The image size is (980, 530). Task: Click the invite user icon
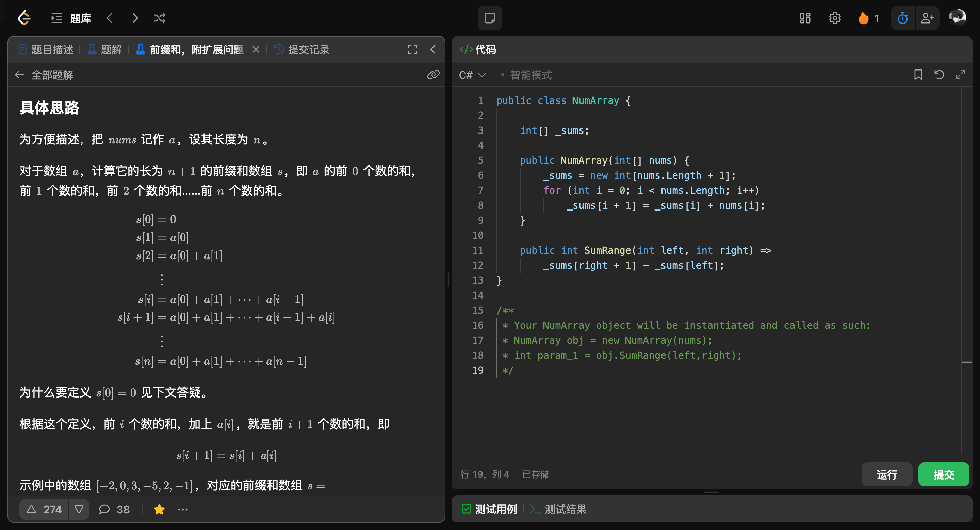tap(927, 18)
